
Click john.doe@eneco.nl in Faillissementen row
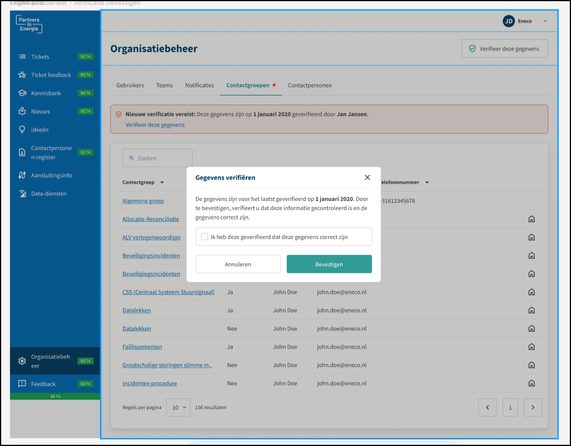pos(342,347)
